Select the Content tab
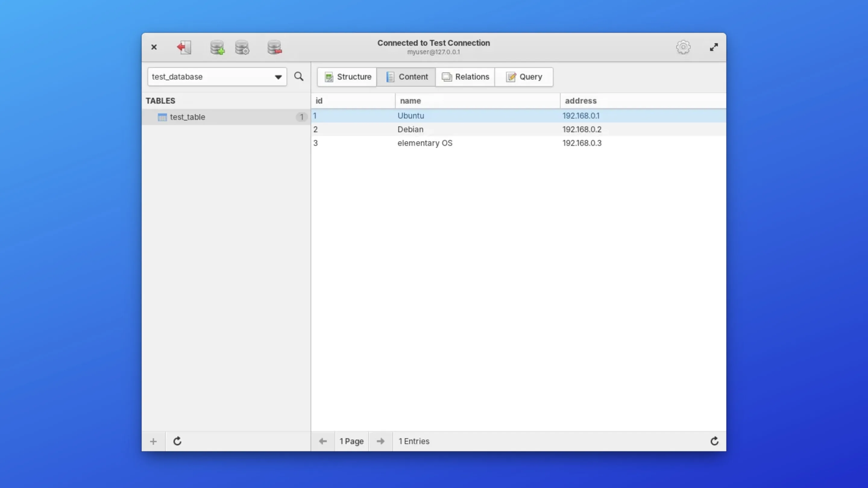 406,77
